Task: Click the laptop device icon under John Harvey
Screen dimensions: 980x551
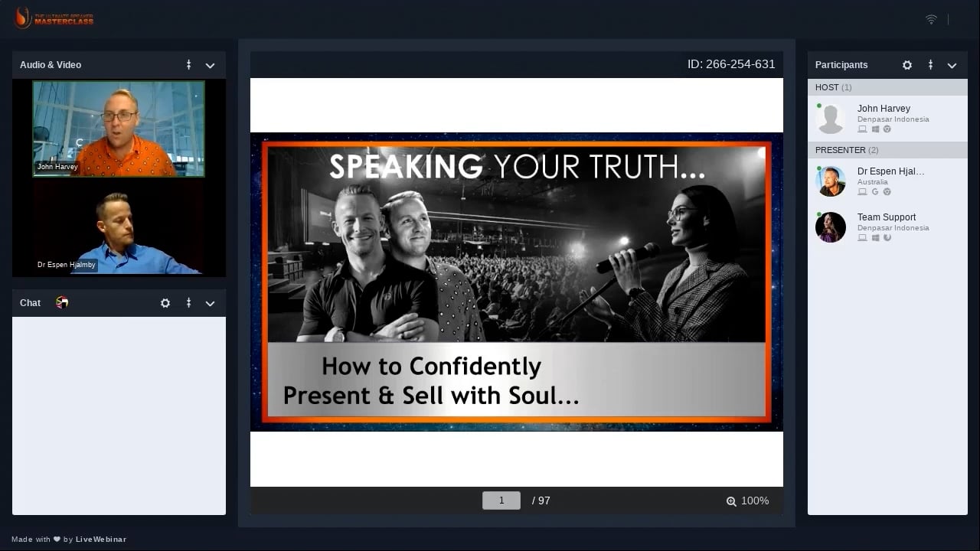Action: pyautogui.click(x=862, y=129)
